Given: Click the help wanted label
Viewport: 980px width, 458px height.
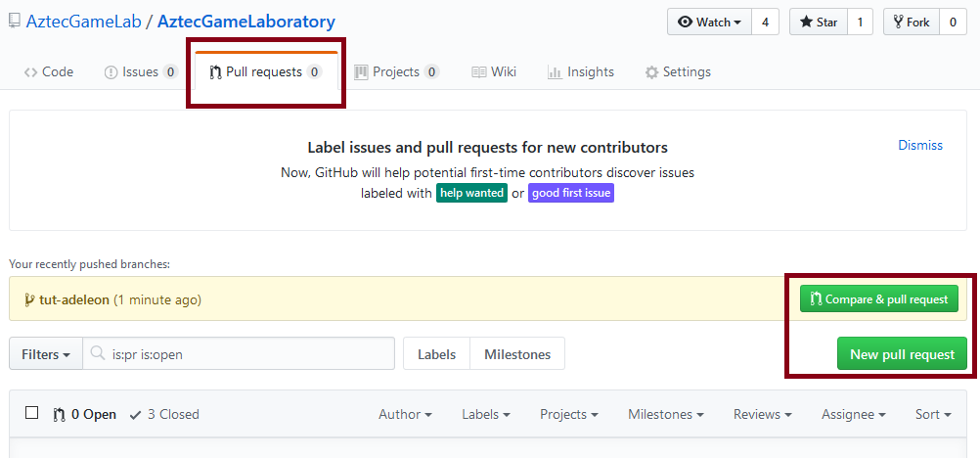Looking at the screenshot, I should [x=471, y=194].
